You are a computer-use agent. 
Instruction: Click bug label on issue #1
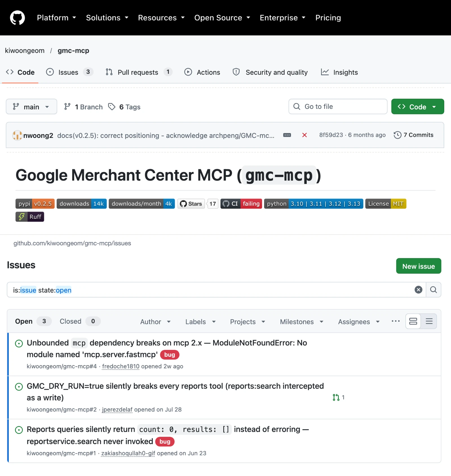(x=165, y=442)
